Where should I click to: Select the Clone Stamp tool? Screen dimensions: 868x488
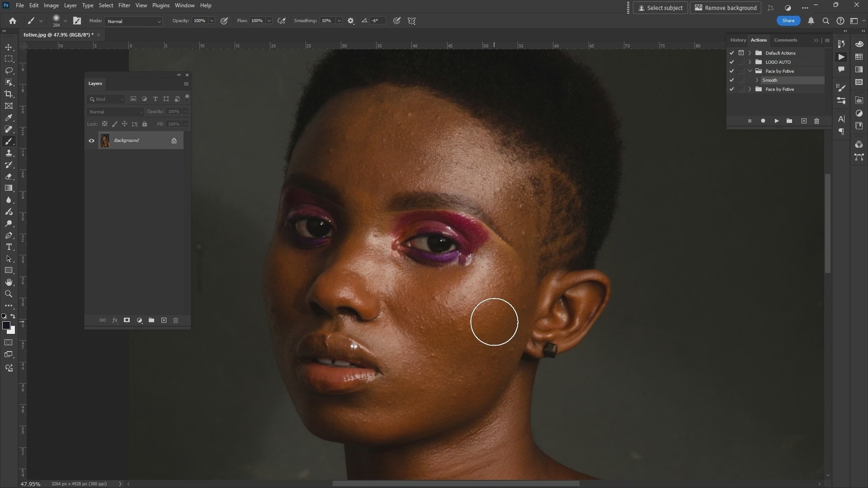coord(9,153)
